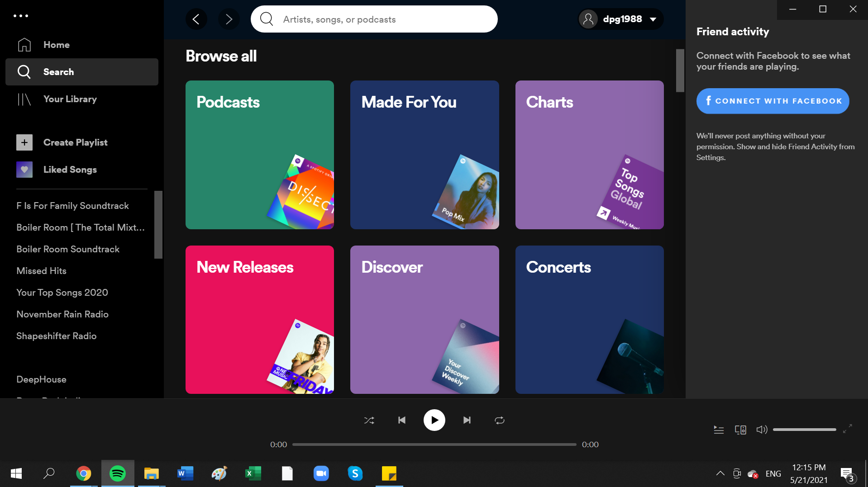Open the Charts category card

tap(590, 155)
